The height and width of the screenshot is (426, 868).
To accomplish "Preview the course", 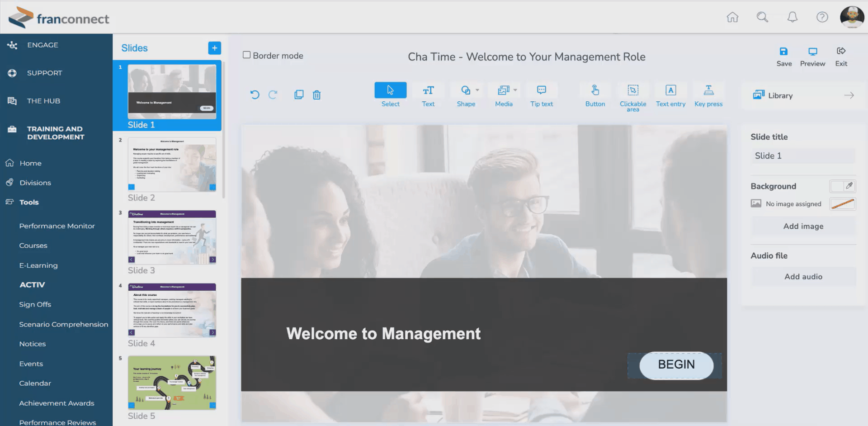I will (812, 57).
